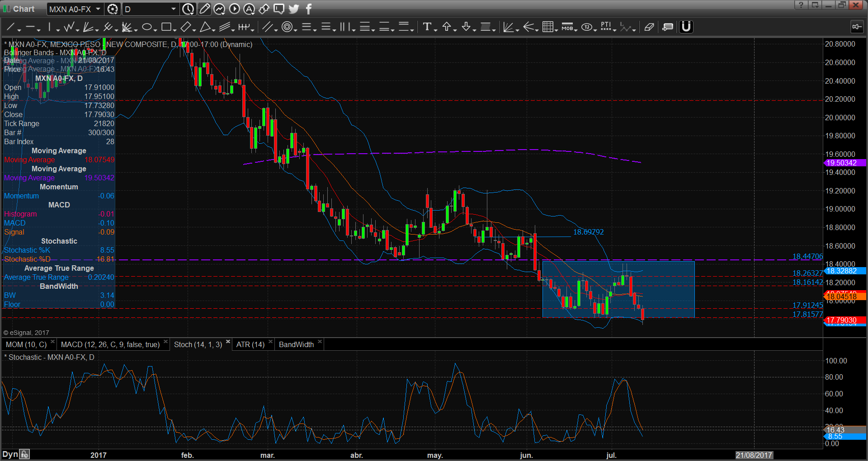Expand the grid tool options arrow
The height and width of the screenshot is (461, 868).
point(556,30)
